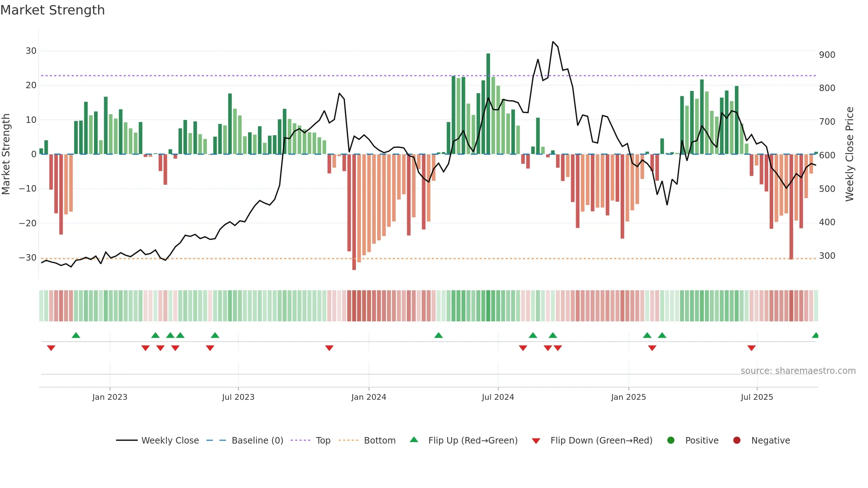Click the Baseline (0) legend entry
The image size is (868, 488).
245,440
